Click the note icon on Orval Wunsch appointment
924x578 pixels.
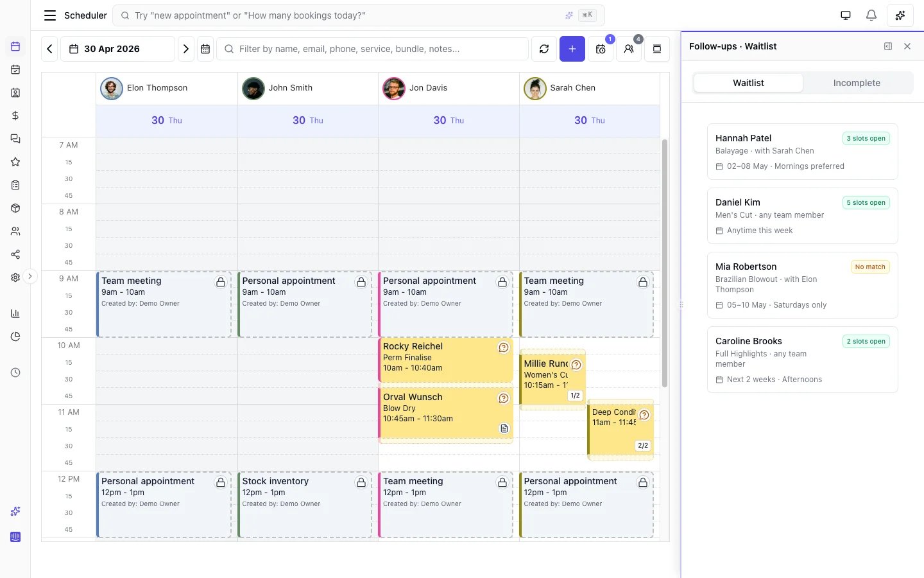[x=504, y=428]
